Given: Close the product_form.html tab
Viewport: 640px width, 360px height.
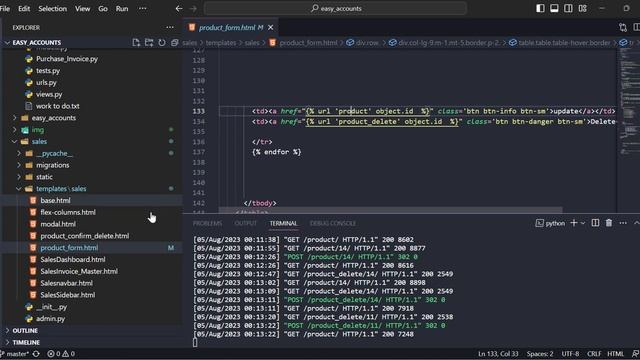Looking at the screenshot, I should pos(271,27).
